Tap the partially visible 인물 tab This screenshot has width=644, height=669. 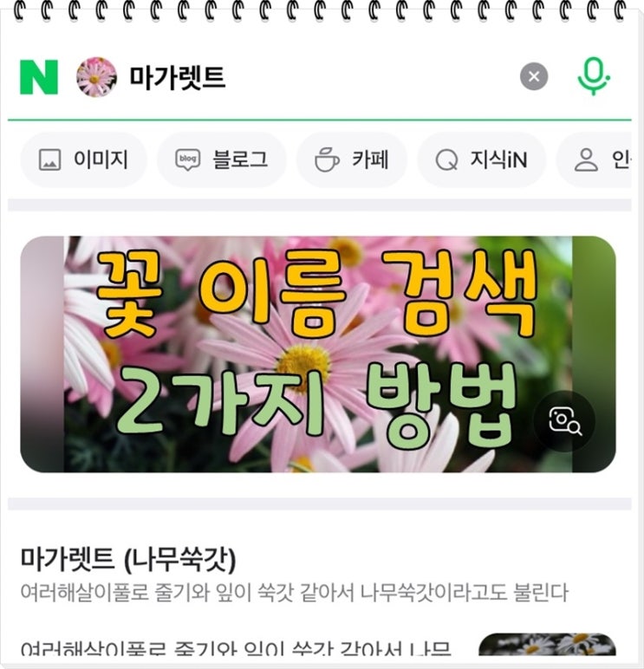[x=594, y=160]
